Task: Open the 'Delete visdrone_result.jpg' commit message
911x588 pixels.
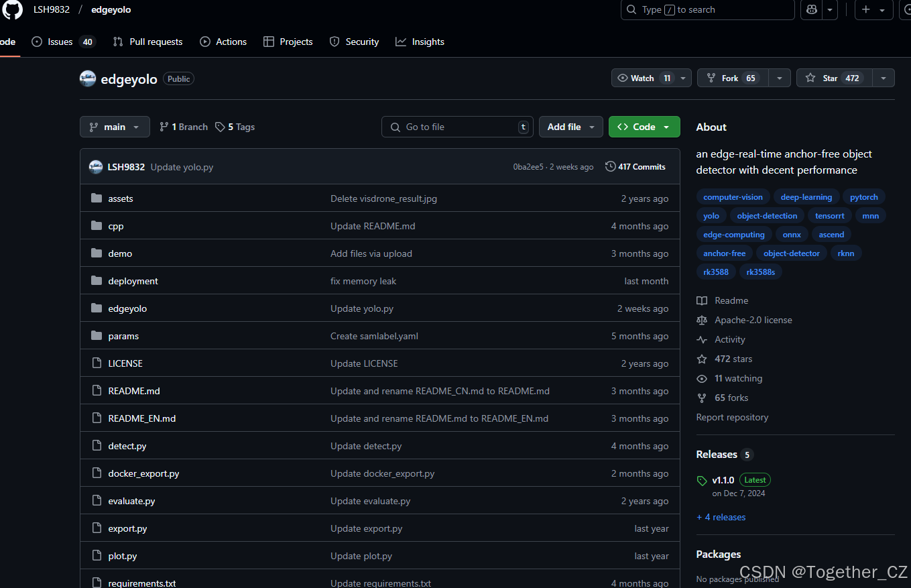Action: 383,198
